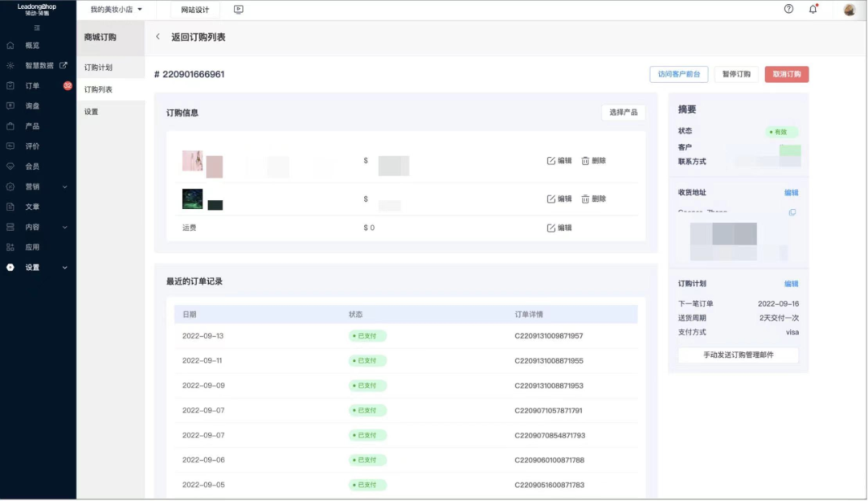Viewport: 868px width, 501px height.
Task: Click the help question mark icon
Action: tap(788, 9)
